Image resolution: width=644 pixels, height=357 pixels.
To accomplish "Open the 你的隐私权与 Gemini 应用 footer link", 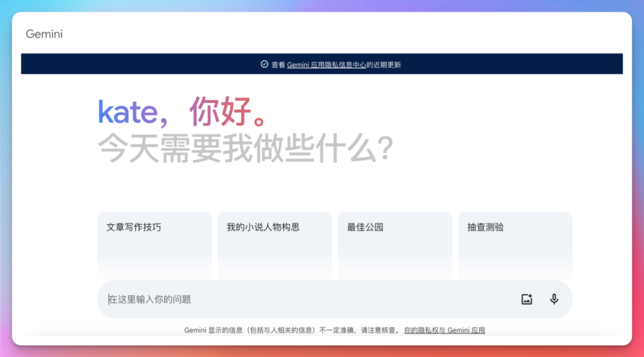I will pos(444,330).
